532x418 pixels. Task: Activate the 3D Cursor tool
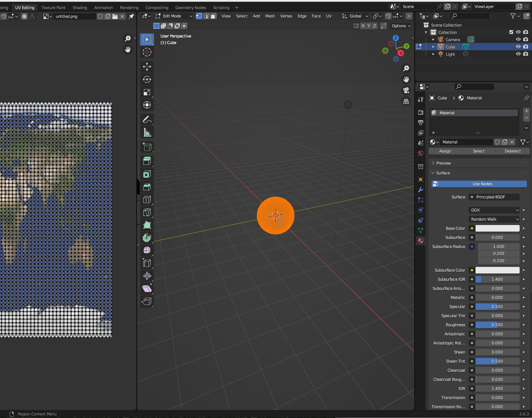147,52
